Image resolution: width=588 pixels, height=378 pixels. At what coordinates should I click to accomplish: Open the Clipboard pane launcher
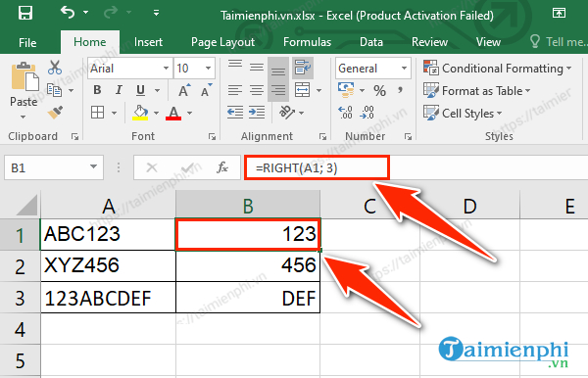tap(75, 137)
